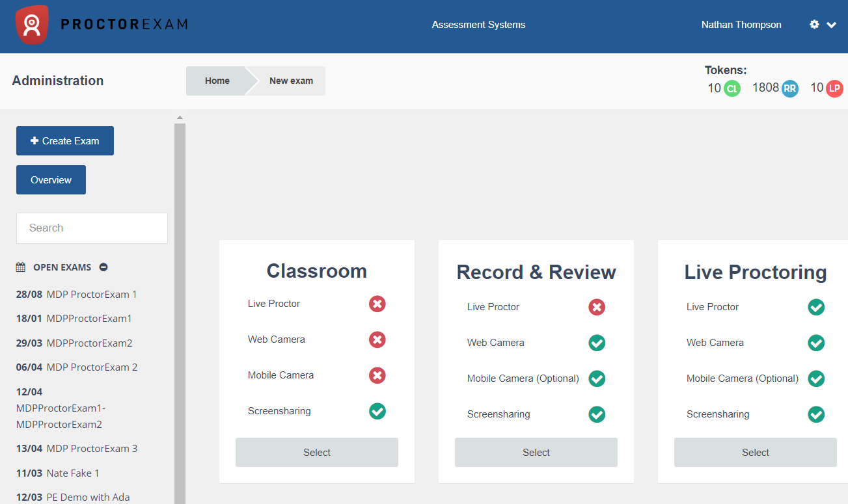Open the settings gear icon

[814, 24]
